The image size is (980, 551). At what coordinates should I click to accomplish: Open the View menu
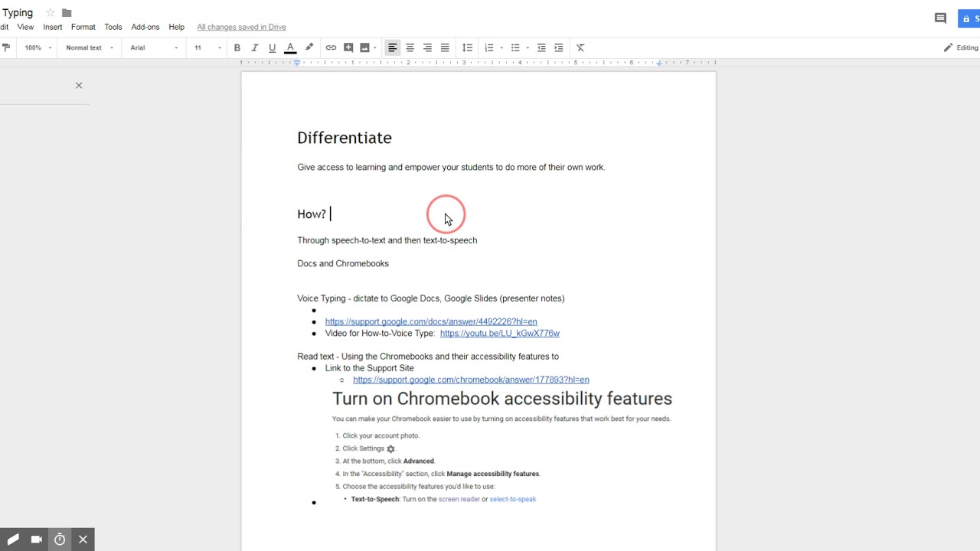pos(25,27)
